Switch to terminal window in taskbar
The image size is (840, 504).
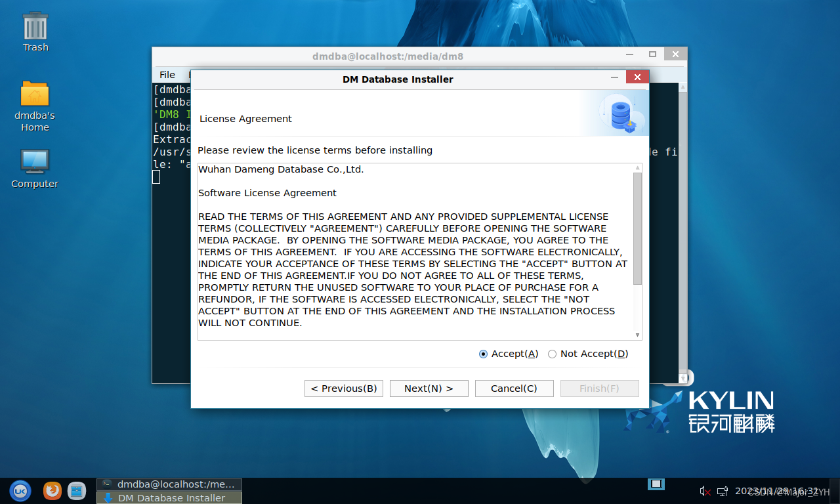click(169, 484)
